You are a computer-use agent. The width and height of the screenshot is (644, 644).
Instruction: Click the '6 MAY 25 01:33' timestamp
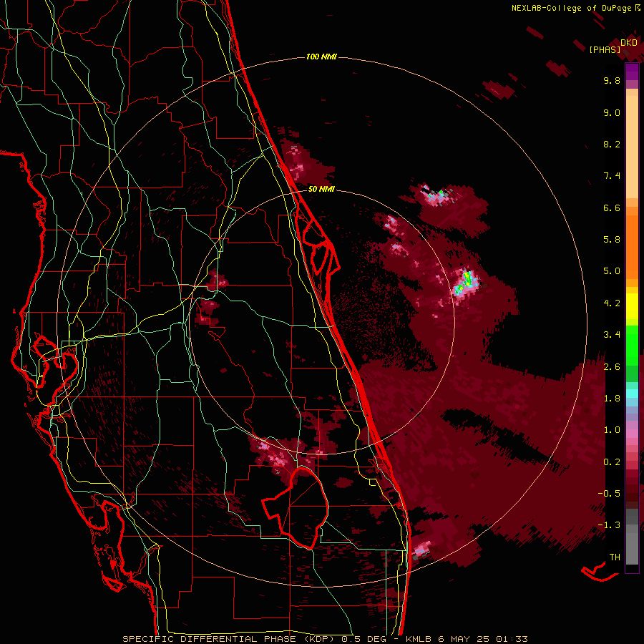(x=482, y=639)
